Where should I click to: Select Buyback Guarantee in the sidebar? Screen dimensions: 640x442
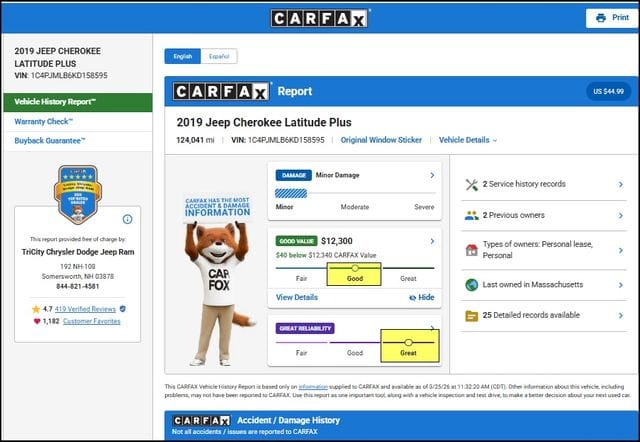[x=50, y=142]
